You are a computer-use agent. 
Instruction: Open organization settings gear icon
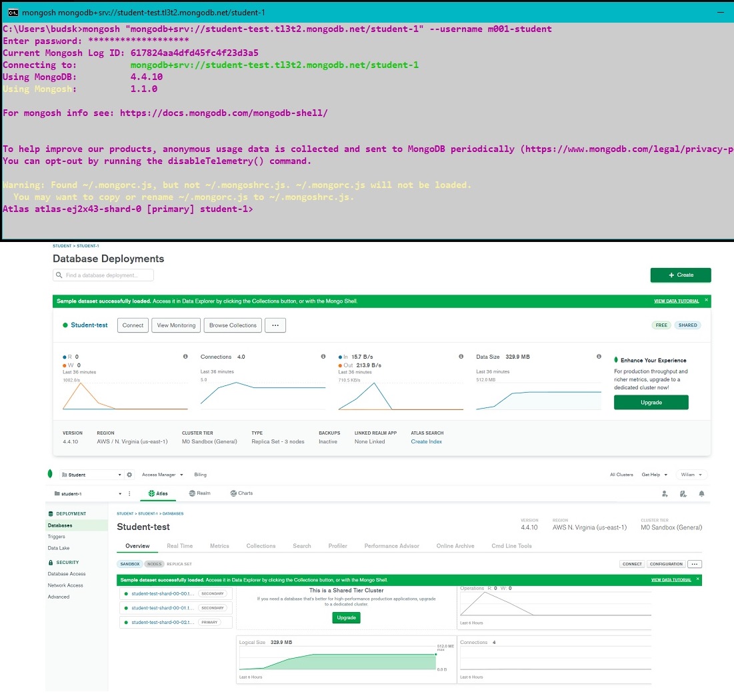point(129,475)
